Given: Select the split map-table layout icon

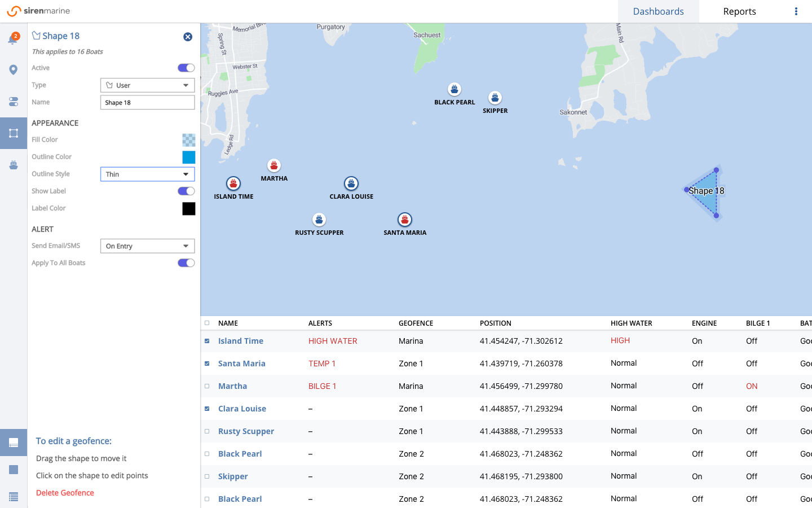Looking at the screenshot, I should pos(14,443).
